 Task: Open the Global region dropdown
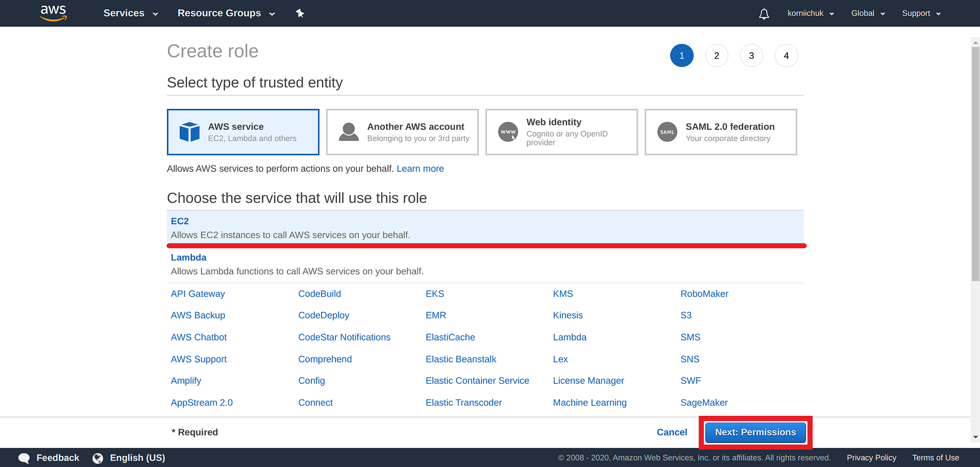868,13
